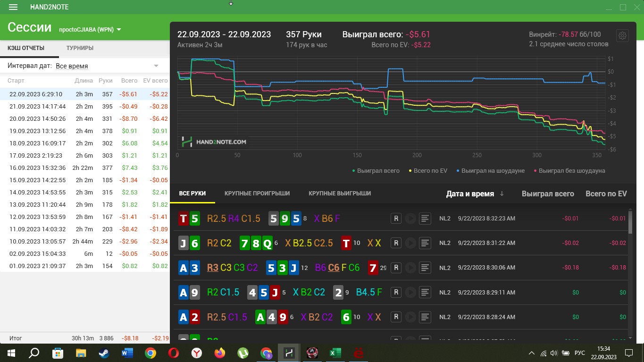Open chart settings gear icon
The width and height of the screenshot is (644, 362).
pos(622,36)
